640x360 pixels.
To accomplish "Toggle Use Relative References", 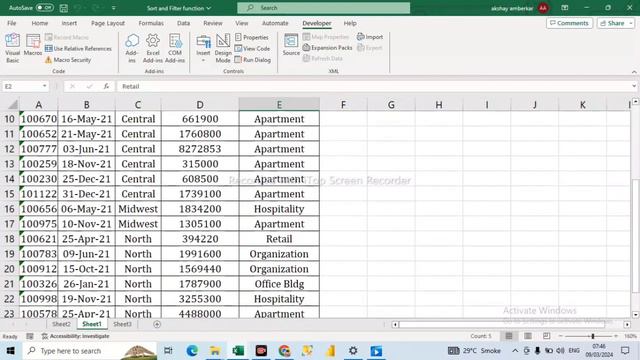I will coord(78,49).
